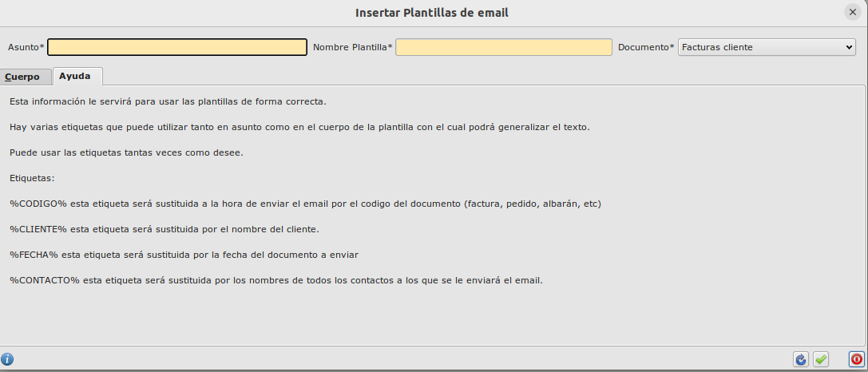Accept the form with the green checkmark
Viewport: 868px width, 372px height.
(x=821, y=359)
